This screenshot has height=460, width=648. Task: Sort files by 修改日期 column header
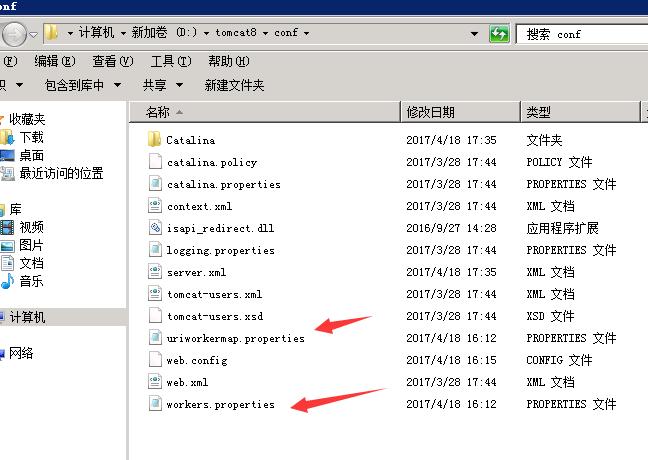click(x=430, y=112)
